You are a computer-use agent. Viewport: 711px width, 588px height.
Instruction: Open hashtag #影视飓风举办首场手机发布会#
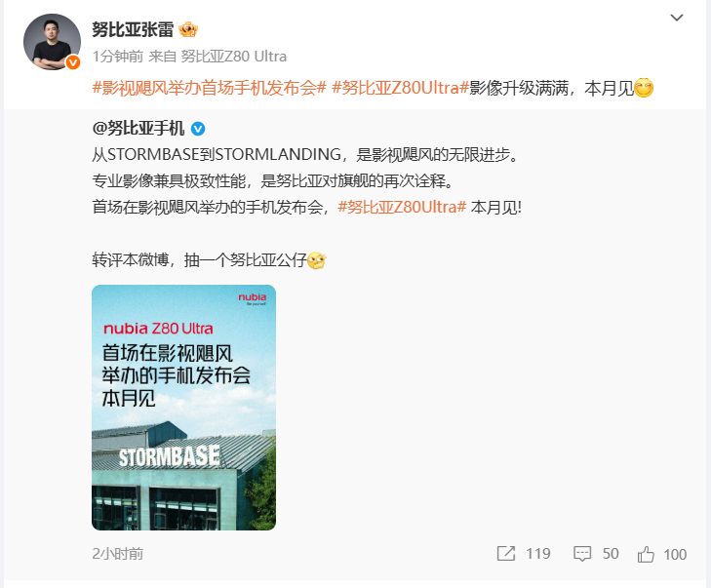click(210, 88)
